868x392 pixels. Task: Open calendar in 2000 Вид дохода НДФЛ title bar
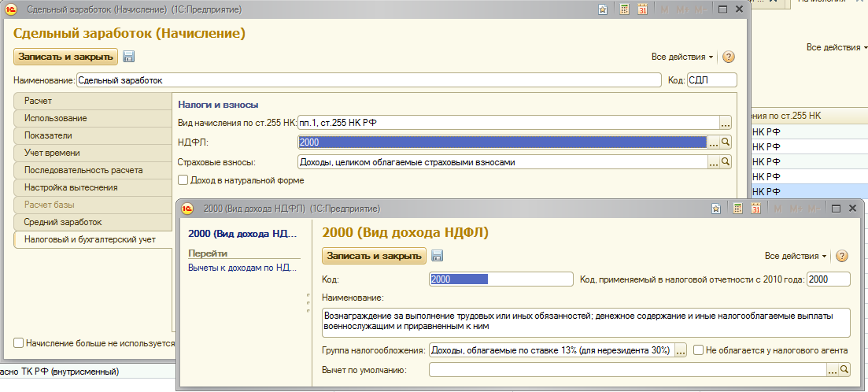pyautogui.click(x=755, y=209)
